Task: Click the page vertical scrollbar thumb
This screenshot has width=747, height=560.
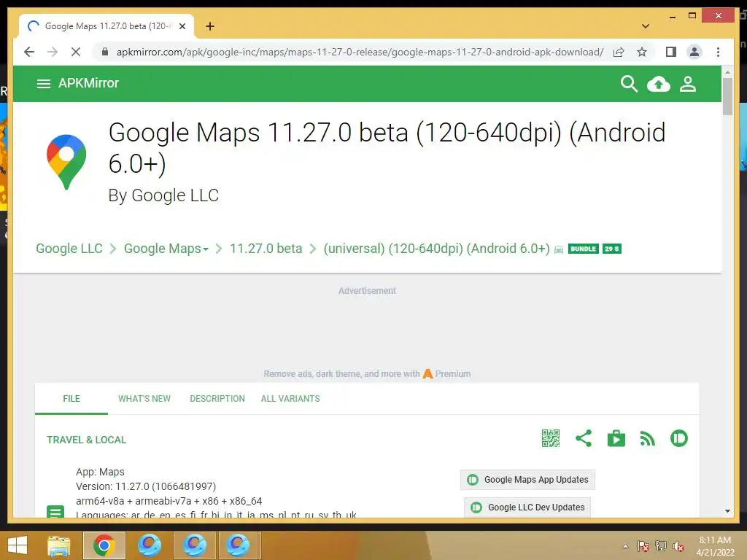Action: tap(727, 97)
